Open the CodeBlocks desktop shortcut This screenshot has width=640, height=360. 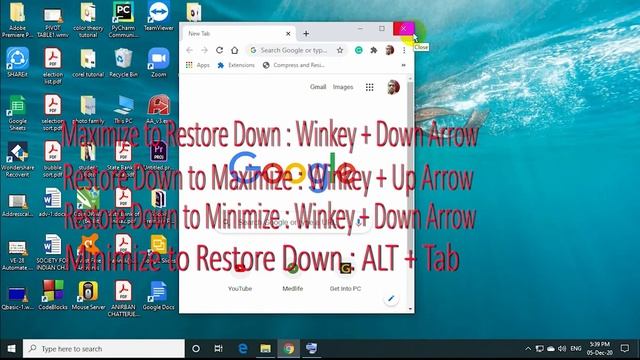coord(53,295)
